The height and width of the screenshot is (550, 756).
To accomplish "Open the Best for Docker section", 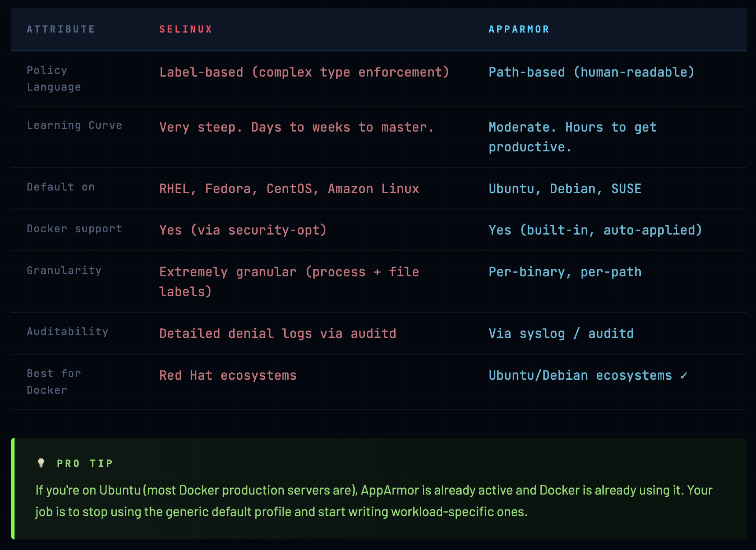I will tap(53, 381).
